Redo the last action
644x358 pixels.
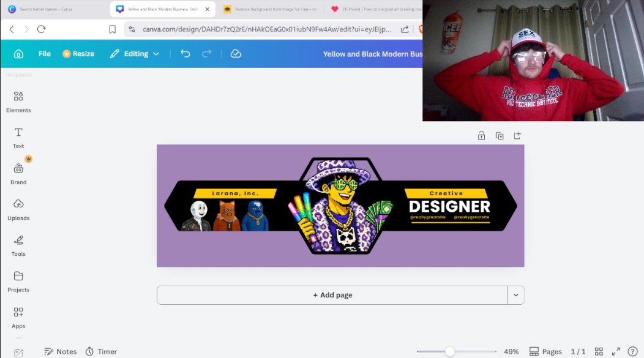206,54
